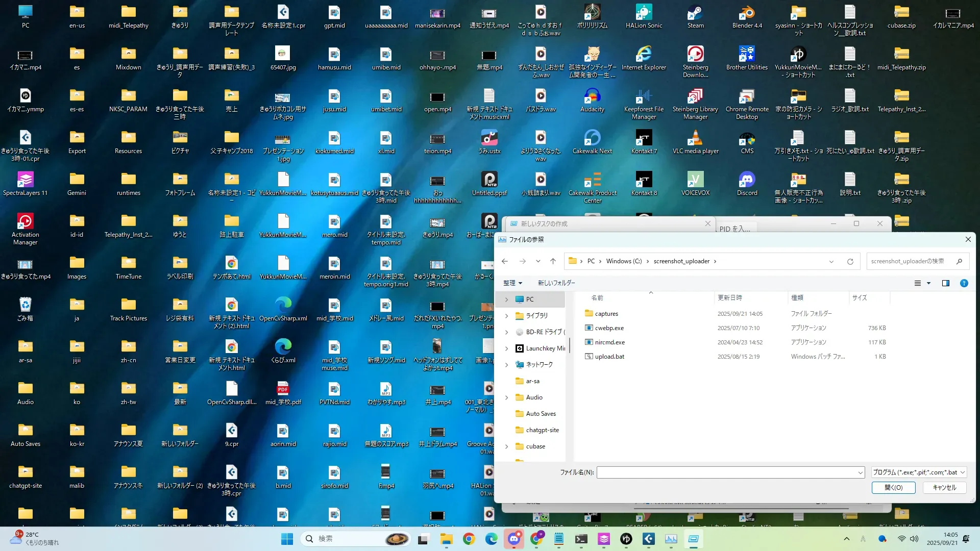
Task: Click the 新しいフォルダー toolbar item
Action: coord(556,283)
